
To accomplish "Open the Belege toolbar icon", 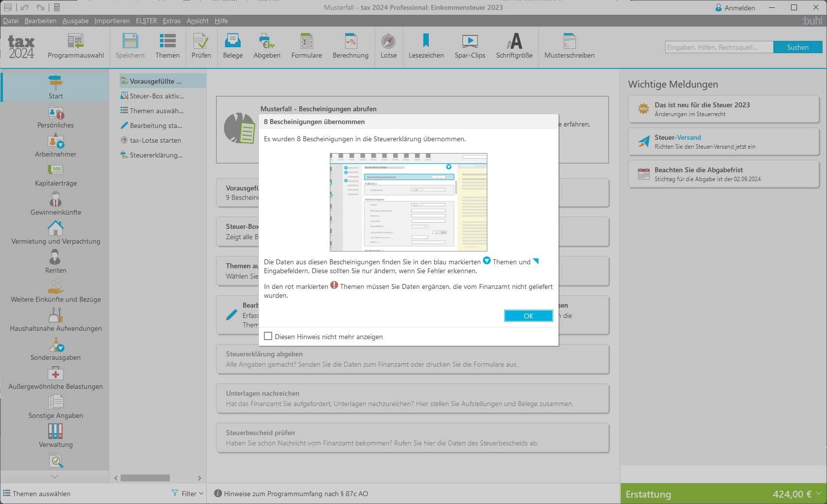I will point(232,46).
